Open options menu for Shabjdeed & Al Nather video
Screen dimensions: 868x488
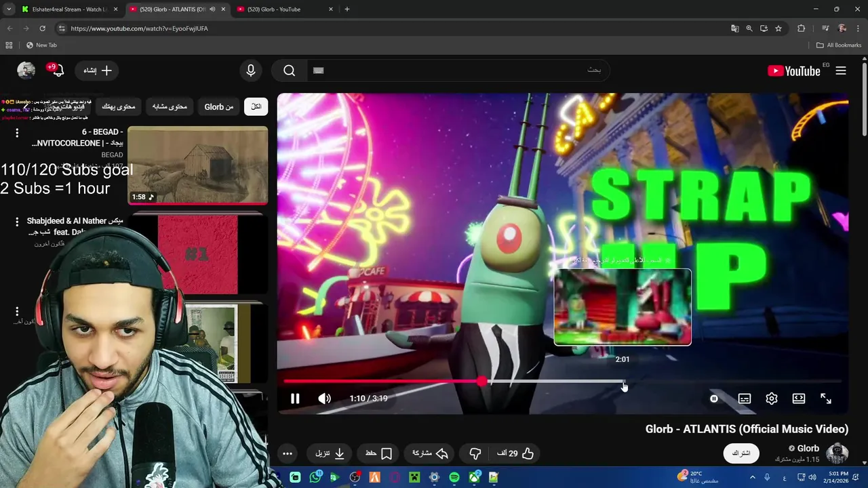17,222
